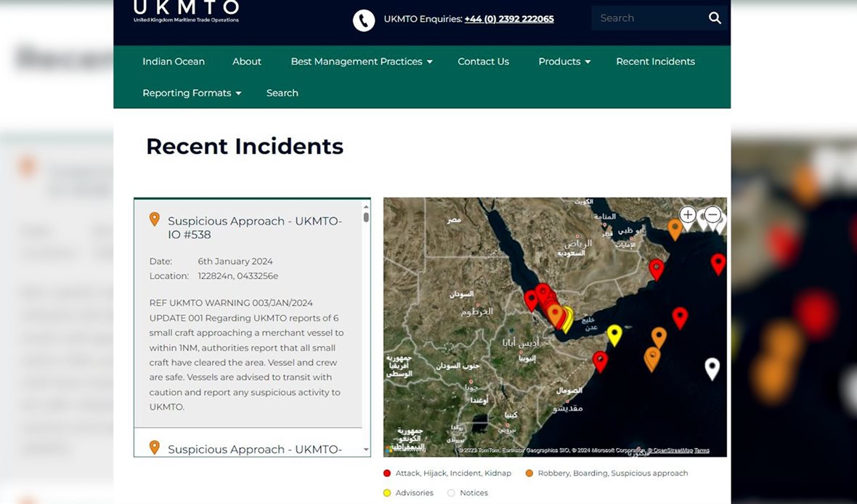Expand the Products dropdown
This screenshot has height=504, width=857.
click(564, 62)
